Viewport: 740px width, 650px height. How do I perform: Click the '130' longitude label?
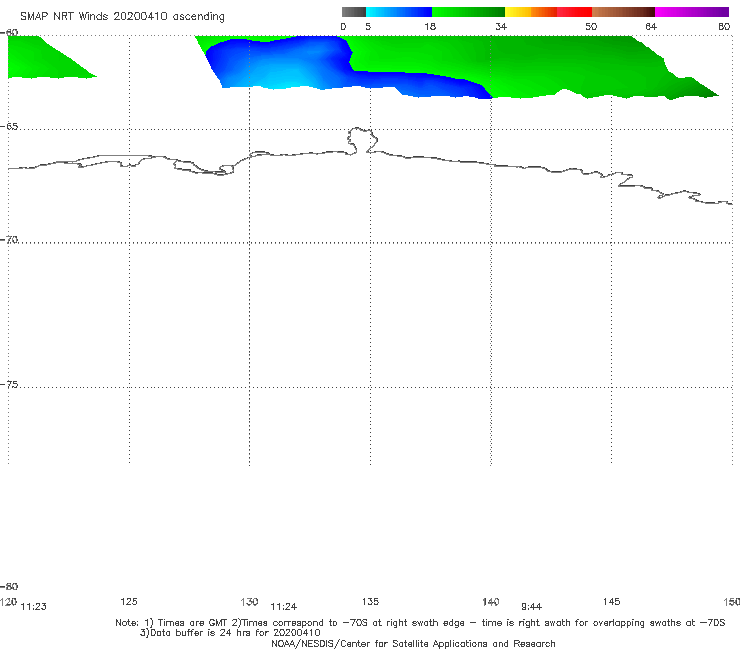[249, 601]
